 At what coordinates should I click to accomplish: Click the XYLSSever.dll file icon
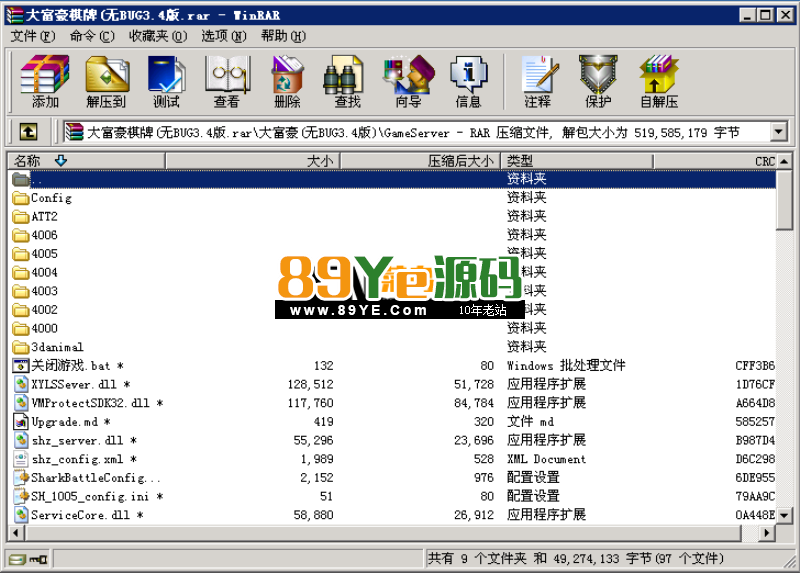(20, 384)
